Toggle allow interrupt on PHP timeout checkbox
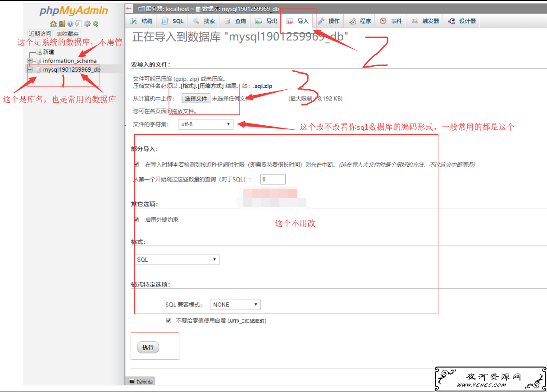Image resolution: width=547 pixels, height=392 pixels. (137, 164)
